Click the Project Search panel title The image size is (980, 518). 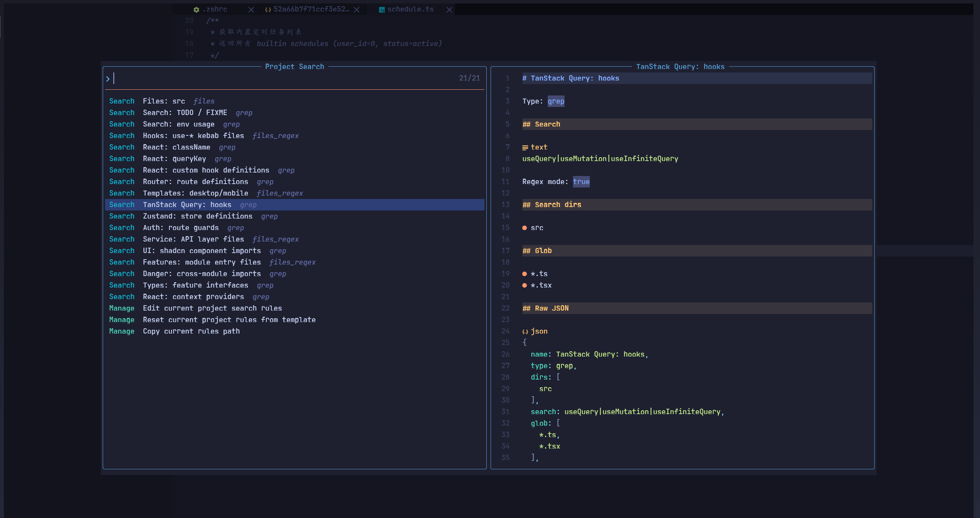point(294,67)
